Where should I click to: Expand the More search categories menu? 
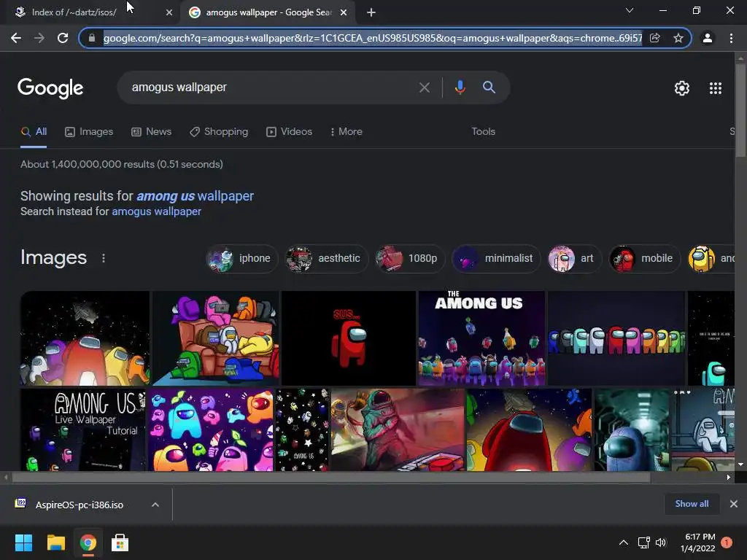[347, 132]
